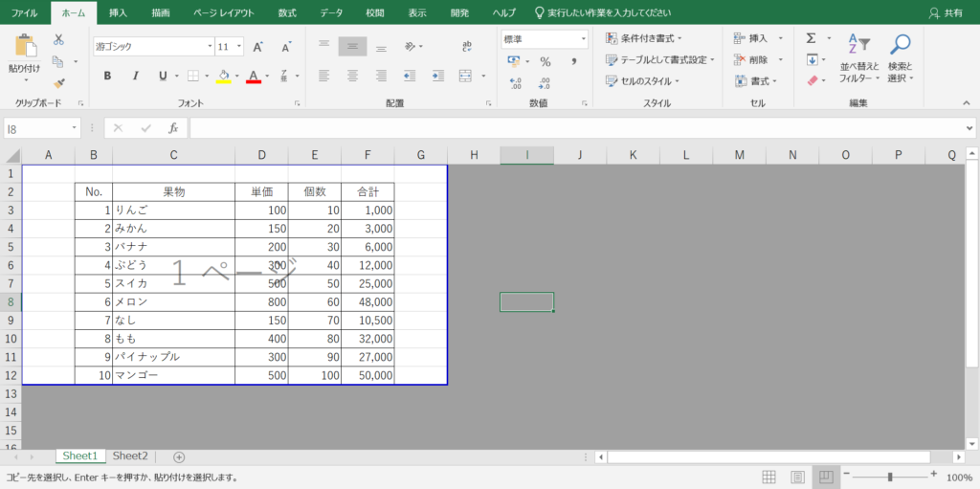
Task: Align text to top of cell
Action: tap(323, 46)
